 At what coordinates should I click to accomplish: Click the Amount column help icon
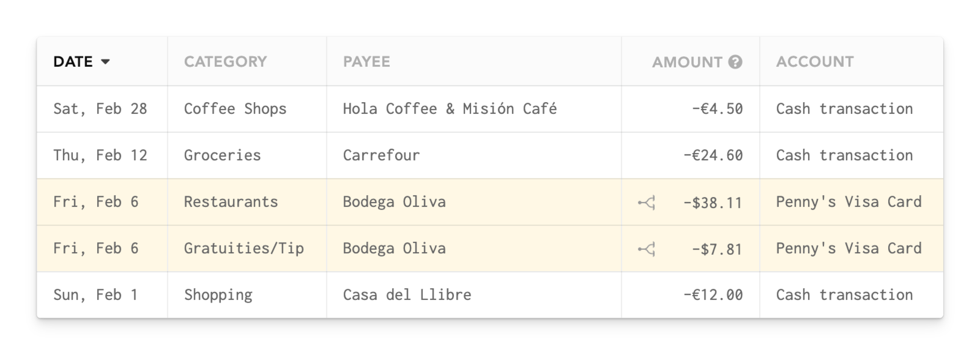coord(735,62)
